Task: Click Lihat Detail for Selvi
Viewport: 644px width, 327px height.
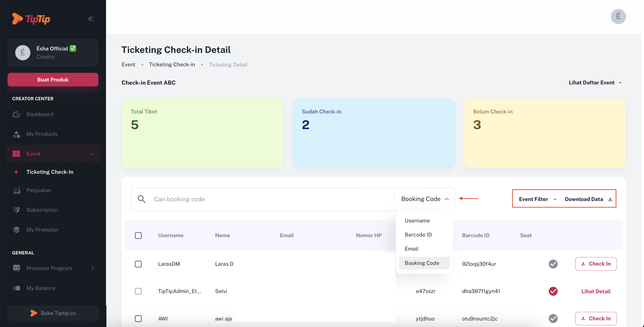Action: tap(595, 291)
